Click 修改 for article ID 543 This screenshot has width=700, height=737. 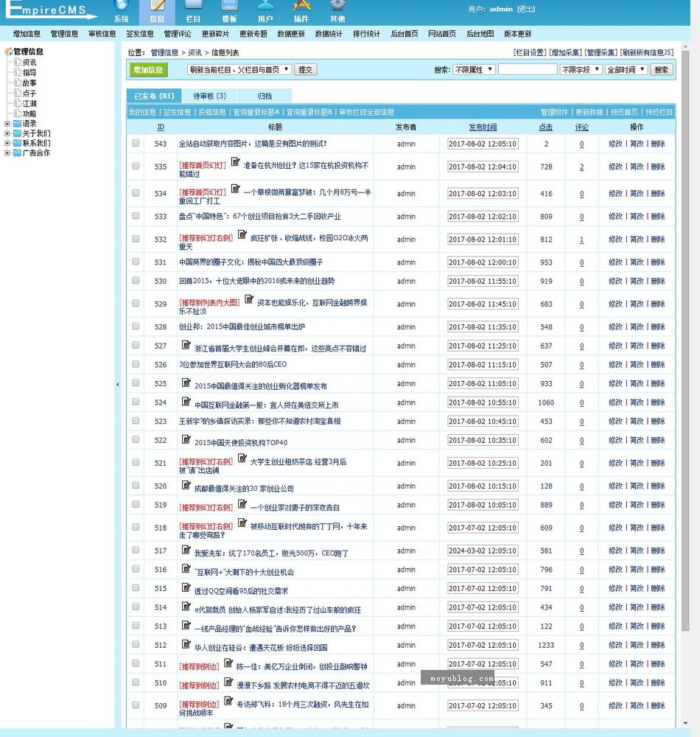coord(615,144)
